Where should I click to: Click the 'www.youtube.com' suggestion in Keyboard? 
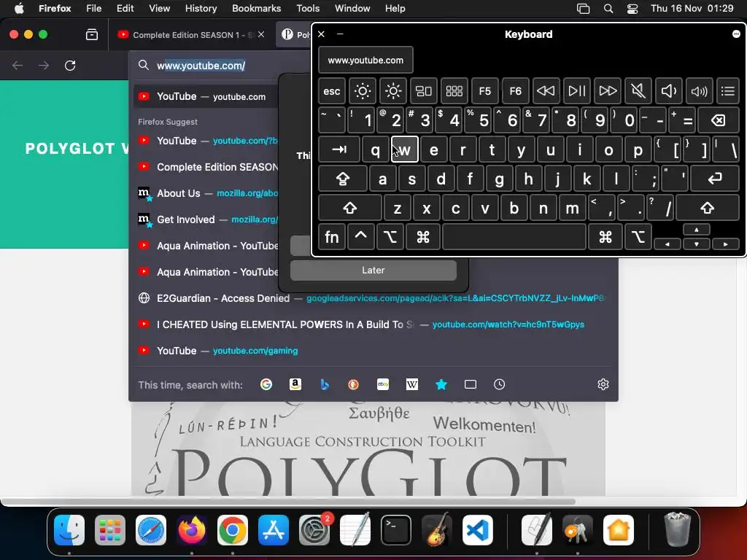click(365, 61)
